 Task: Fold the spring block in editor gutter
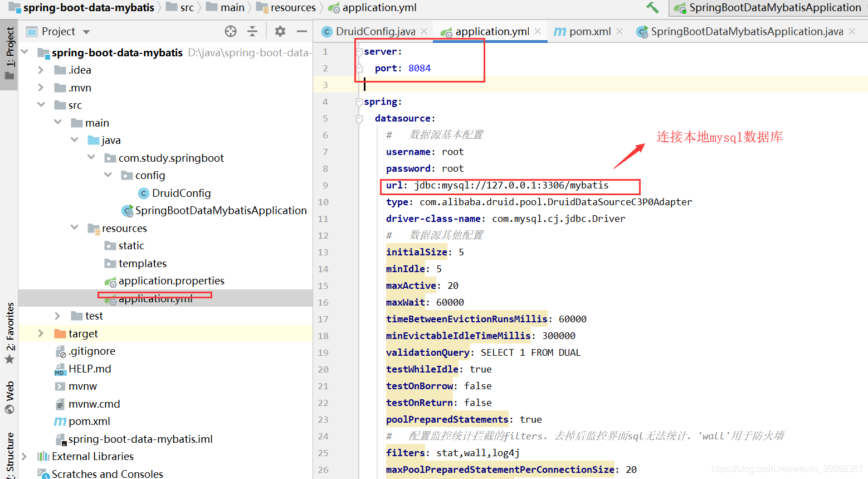point(359,101)
